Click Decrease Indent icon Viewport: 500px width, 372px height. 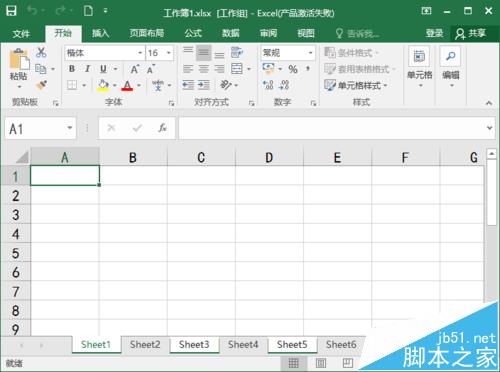point(188,85)
